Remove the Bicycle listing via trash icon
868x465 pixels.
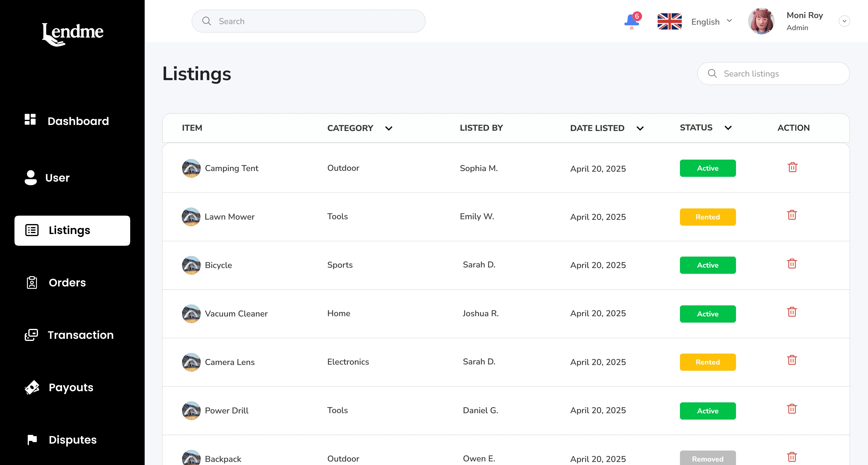[791, 263]
